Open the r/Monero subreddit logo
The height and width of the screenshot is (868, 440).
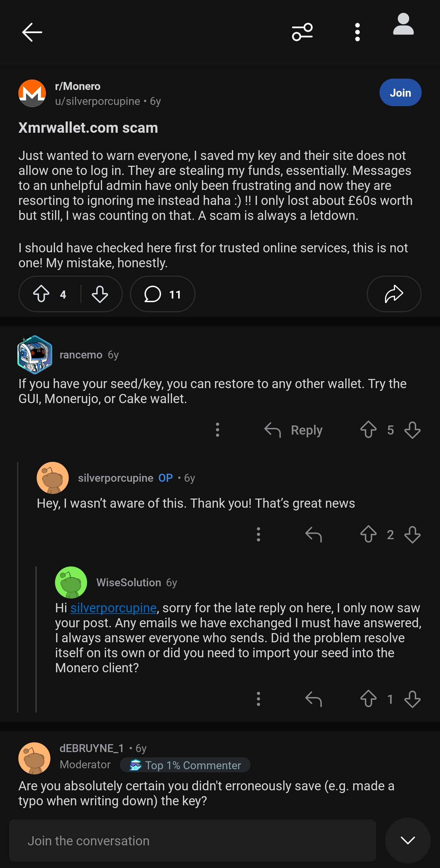coord(32,93)
